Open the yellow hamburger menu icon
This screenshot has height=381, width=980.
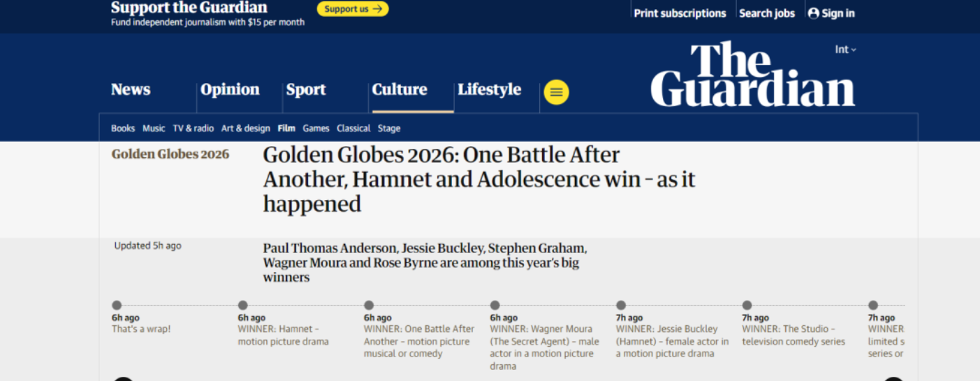click(556, 92)
